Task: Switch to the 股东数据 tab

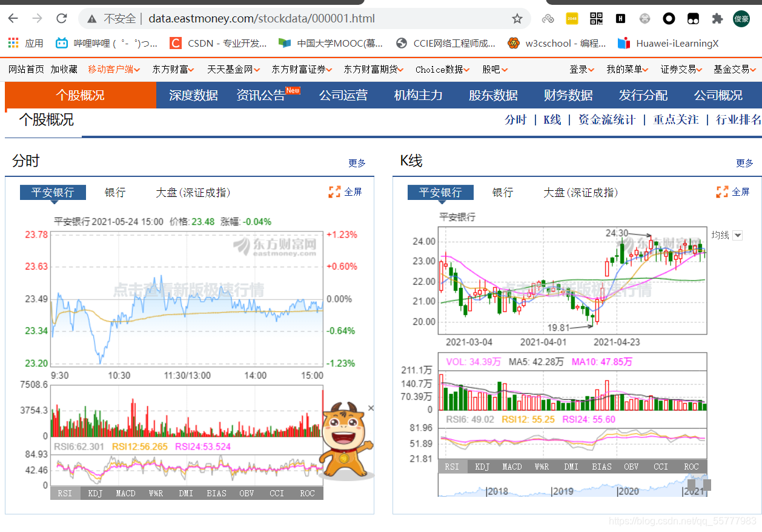Action: [x=493, y=95]
